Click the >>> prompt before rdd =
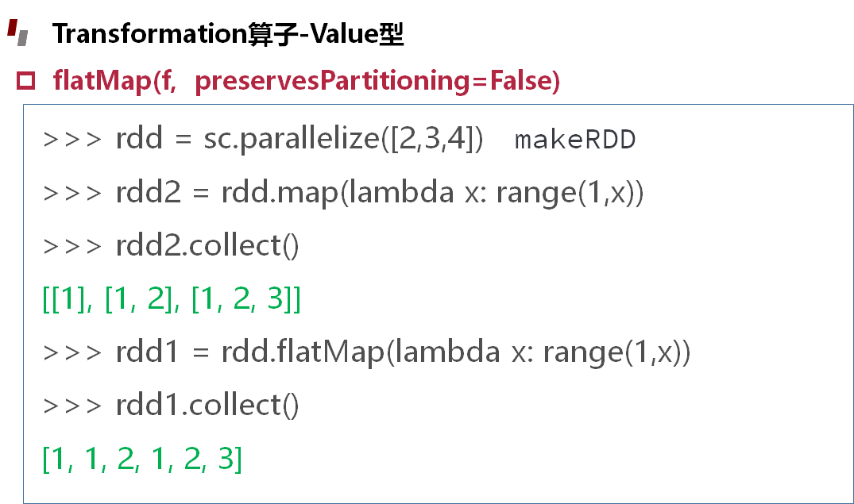This screenshot has width=854, height=504. 71,140
